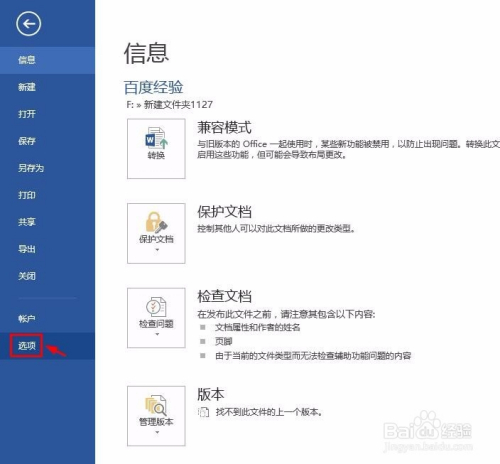Click the 管理版本 magnifier documents icon

pos(156,405)
